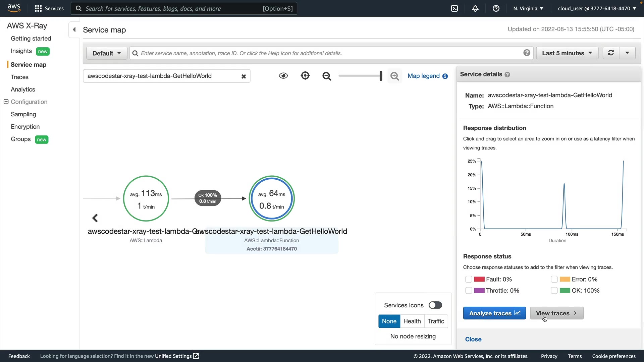Open the Map legend link
Viewport: 644px width, 362px height.
424,76
